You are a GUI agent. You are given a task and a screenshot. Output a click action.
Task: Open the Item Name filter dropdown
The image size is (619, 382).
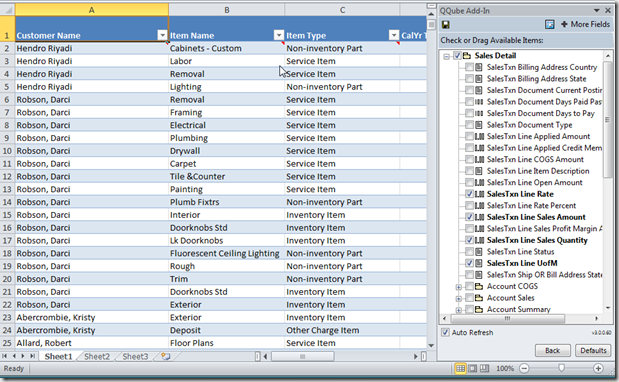click(x=279, y=36)
